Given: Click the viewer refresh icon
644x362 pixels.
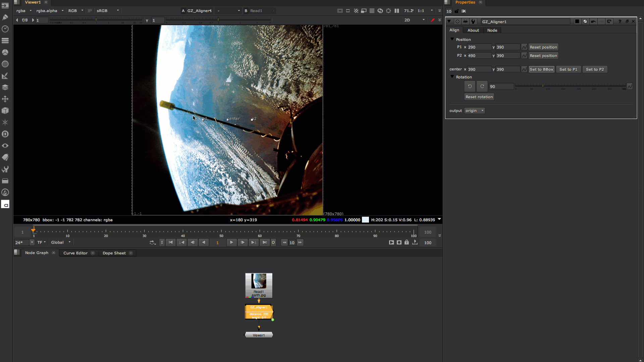Looking at the screenshot, I should (x=380, y=11).
